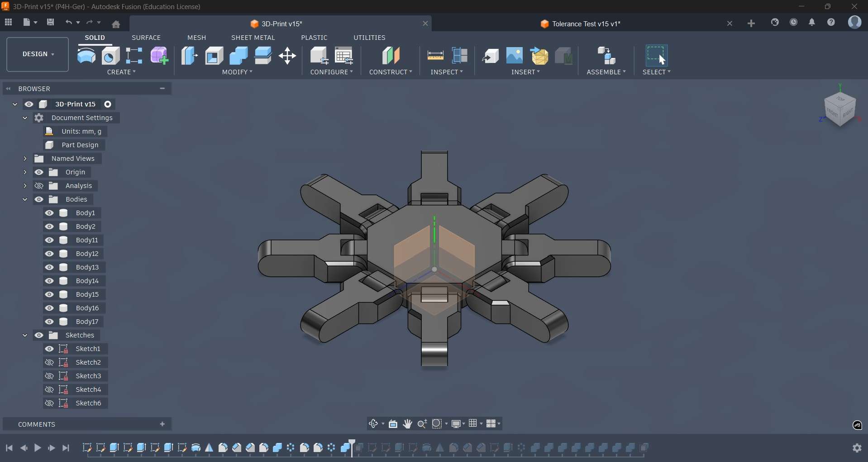The image size is (868, 462).
Task: Hide Body2 using its eye icon
Action: (49, 226)
